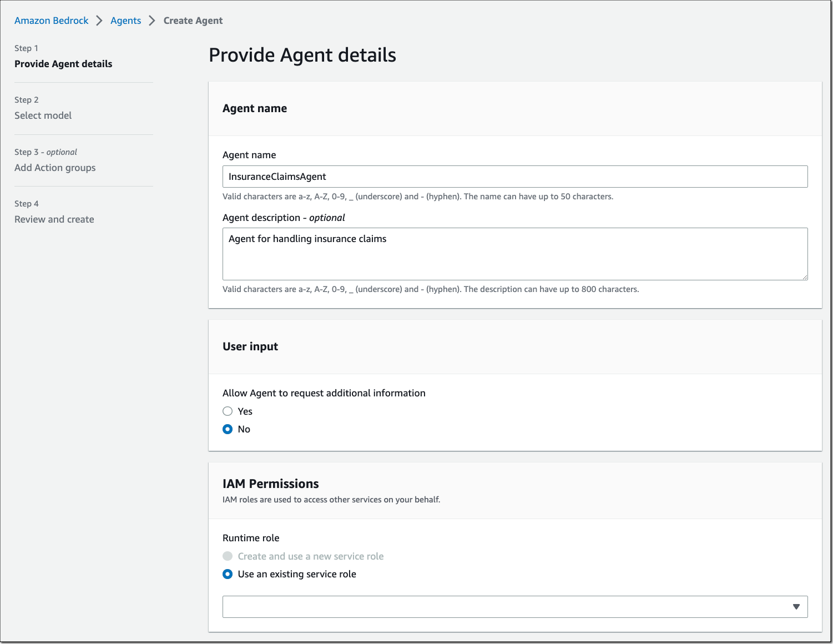Viewport: 833px width, 644px height.
Task: Select the Yes radio button
Action: [x=228, y=411]
